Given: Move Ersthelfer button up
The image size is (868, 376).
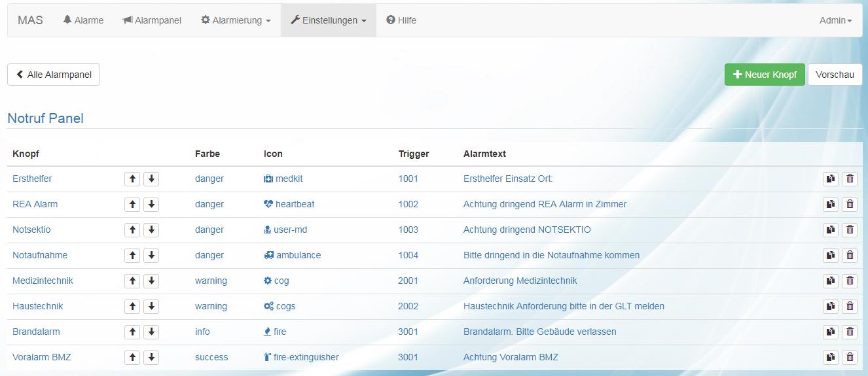Looking at the screenshot, I should point(132,179).
